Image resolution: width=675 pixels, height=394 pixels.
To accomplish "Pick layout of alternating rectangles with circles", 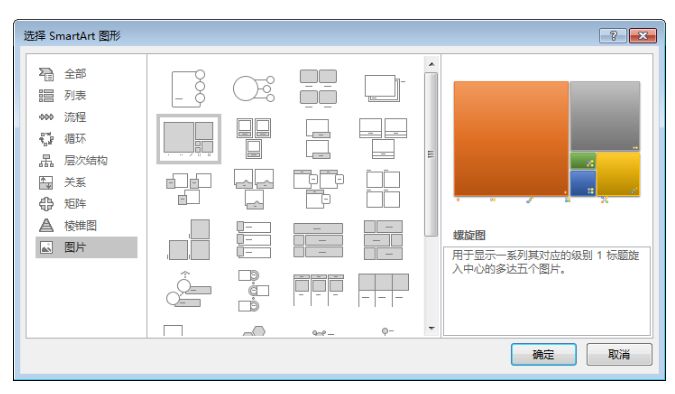I will pos(254,290).
